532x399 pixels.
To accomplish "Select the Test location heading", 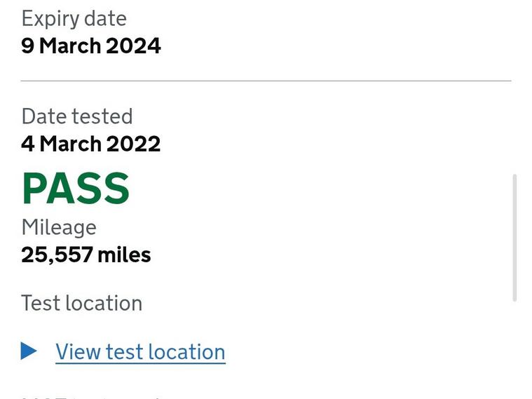I will point(82,303).
